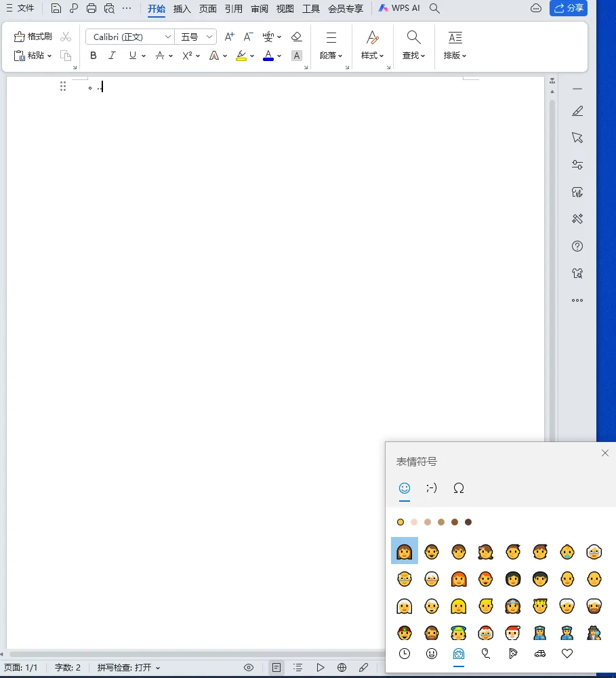The height and width of the screenshot is (678, 616).
Task: Switch to outline view in status bar
Action: point(298,668)
